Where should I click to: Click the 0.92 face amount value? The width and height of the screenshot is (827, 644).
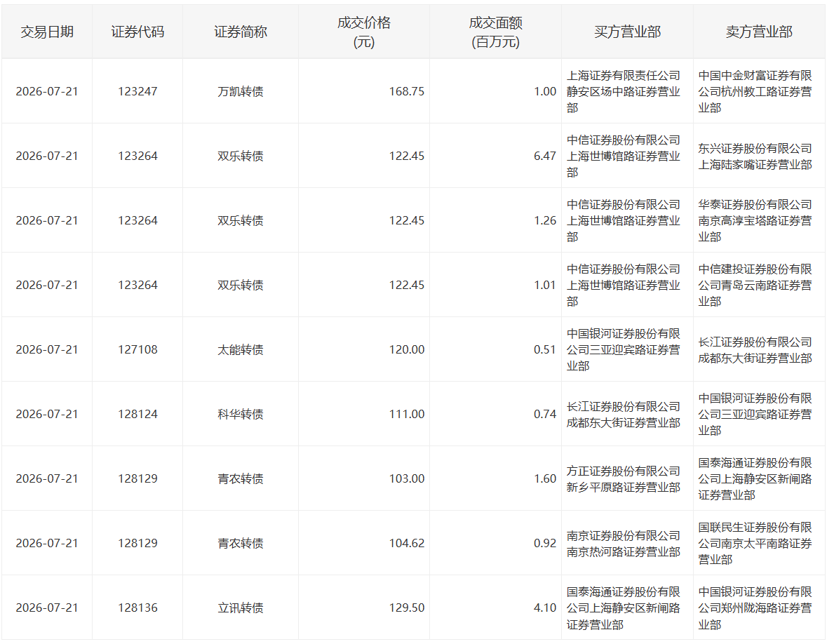pyautogui.click(x=545, y=543)
